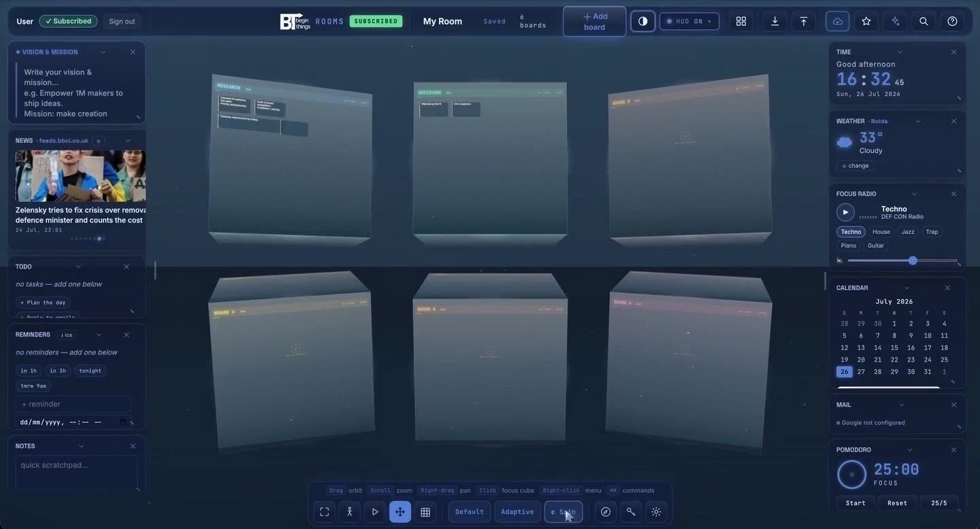
Task: Choose the 'in 1h' reminder preset
Action: 29,371
